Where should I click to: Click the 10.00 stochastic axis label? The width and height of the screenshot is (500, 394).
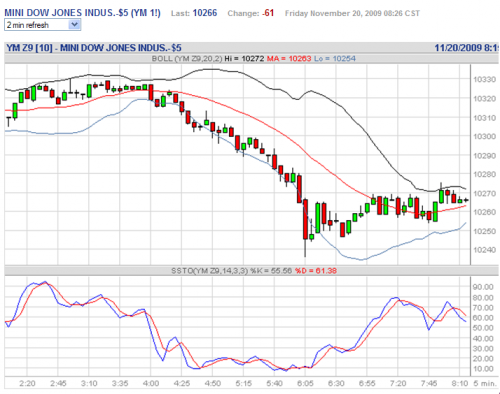point(483,369)
